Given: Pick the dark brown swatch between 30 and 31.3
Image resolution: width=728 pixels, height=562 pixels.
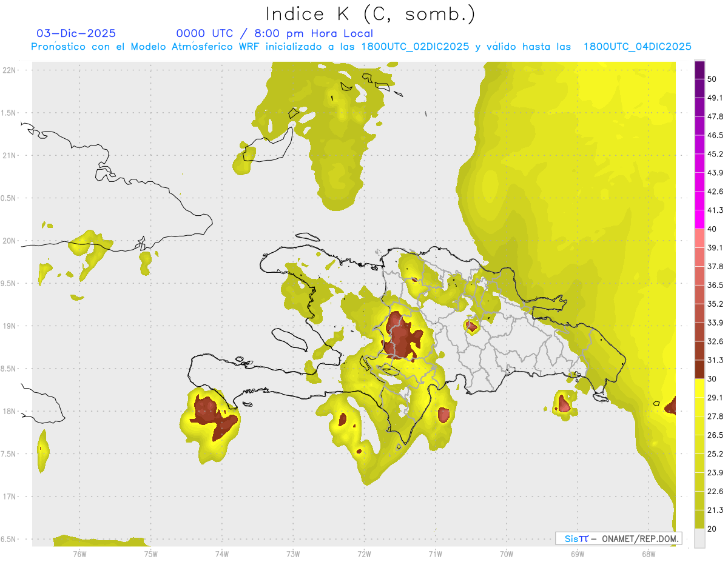Looking at the screenshot, I should click(x=699, y=370).
